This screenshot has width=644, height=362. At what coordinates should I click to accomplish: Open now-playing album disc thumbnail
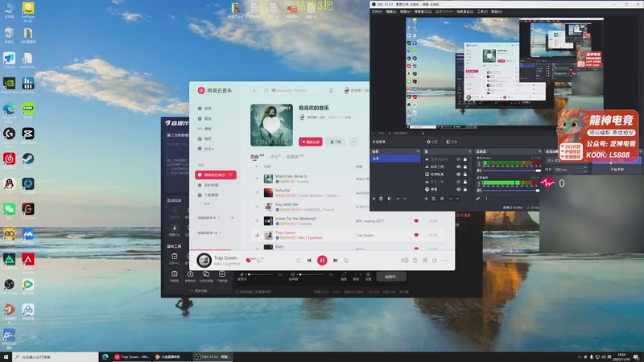[x=204, y=260]
